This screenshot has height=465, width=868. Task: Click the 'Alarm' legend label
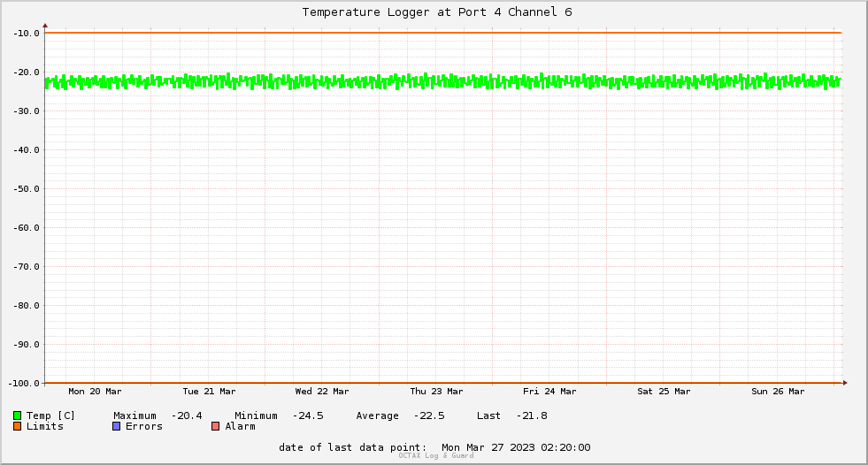[x=241, y=426]
